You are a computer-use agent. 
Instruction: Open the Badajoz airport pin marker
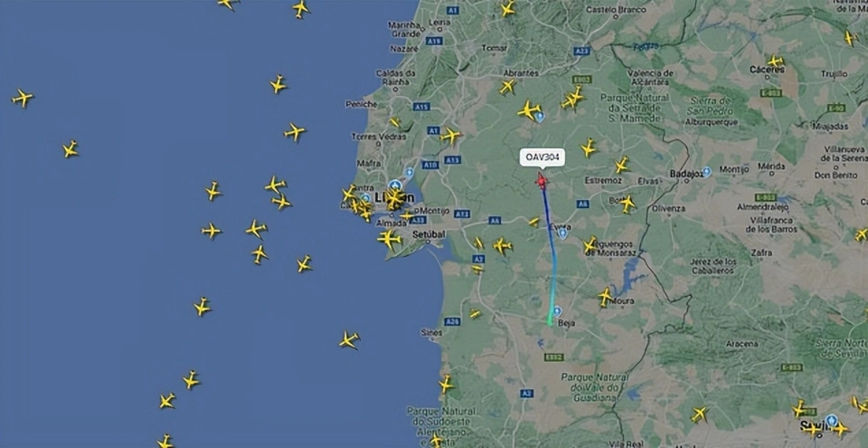click(x=706, y=173)
